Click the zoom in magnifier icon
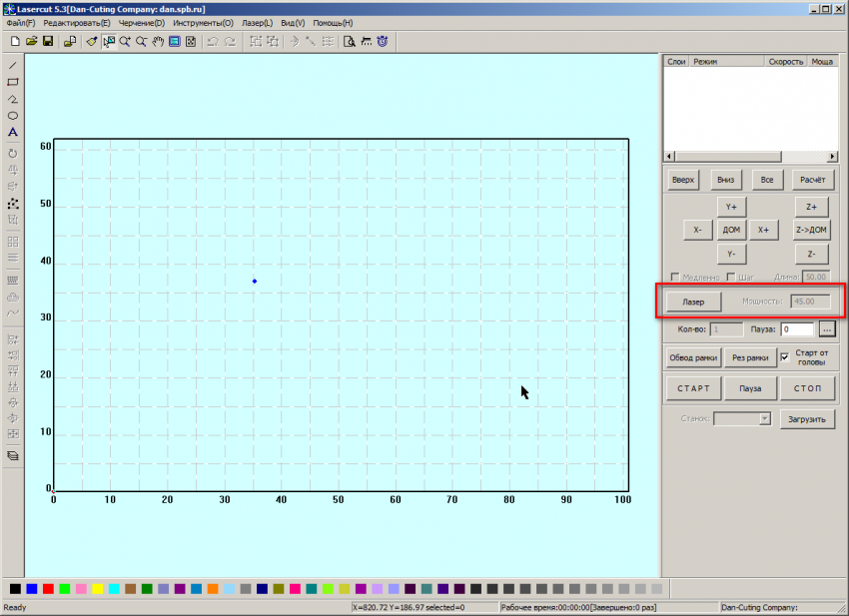Image resolution: width=849 pixels, height=616 pixels. pyautogui.click(x=125, y=42)
